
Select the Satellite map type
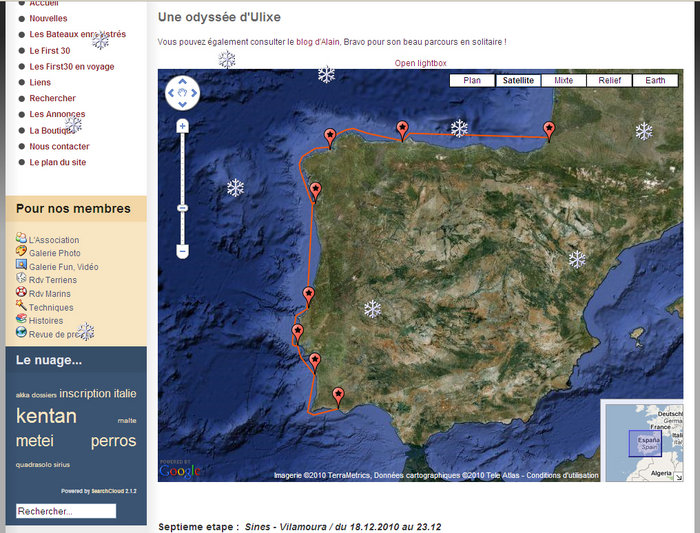tap(518, 80)
